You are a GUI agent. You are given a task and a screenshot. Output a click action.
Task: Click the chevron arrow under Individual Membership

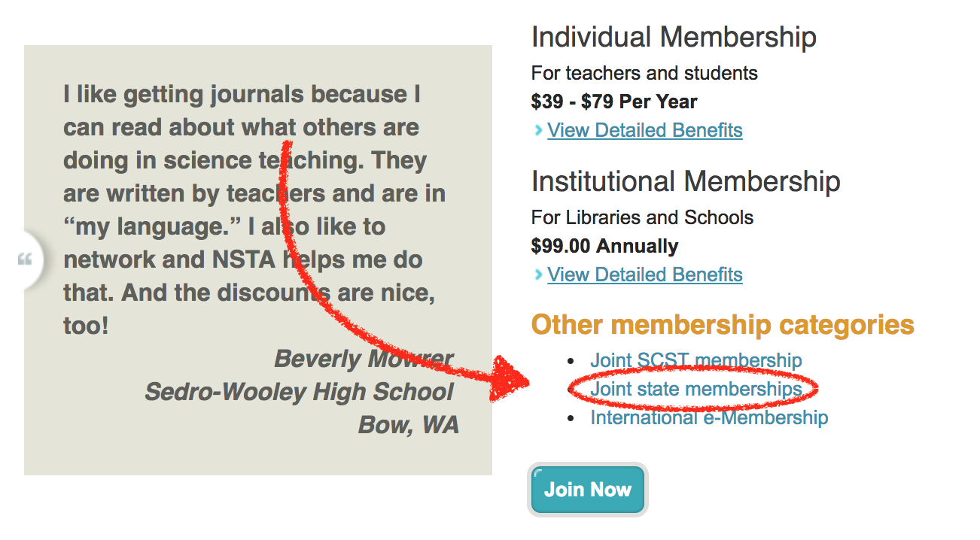pos(537,131)
